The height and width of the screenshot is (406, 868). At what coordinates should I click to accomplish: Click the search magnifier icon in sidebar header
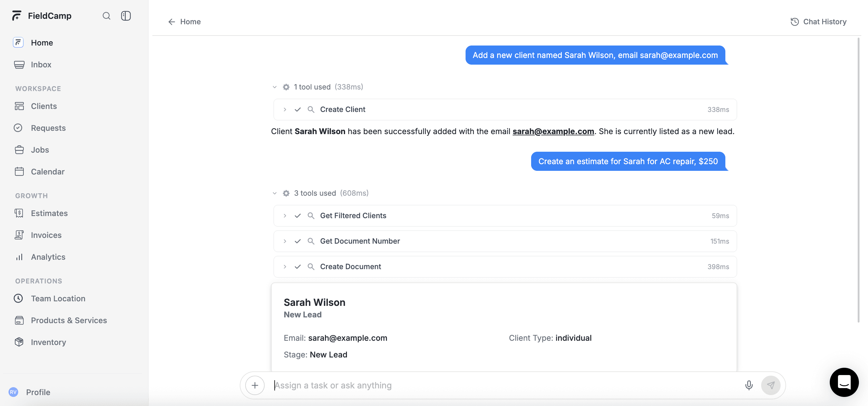(x=107, y=16)
